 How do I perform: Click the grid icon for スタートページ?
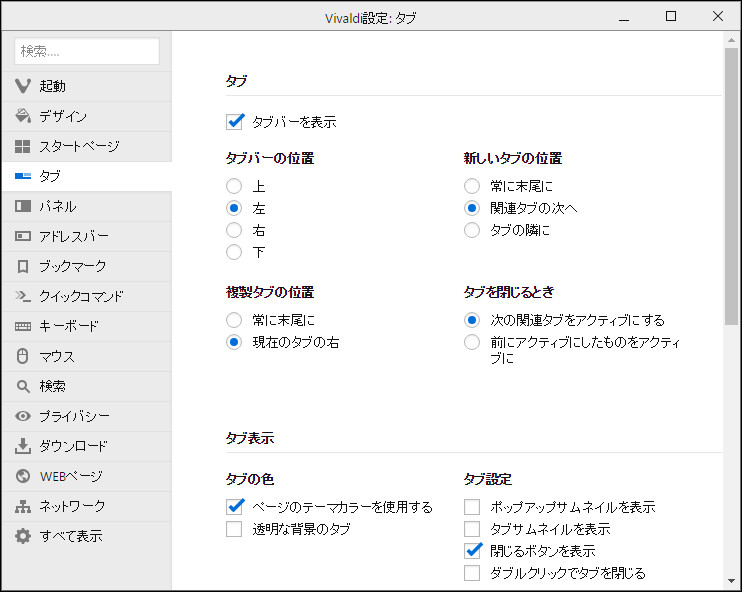(x=23, y=146)
